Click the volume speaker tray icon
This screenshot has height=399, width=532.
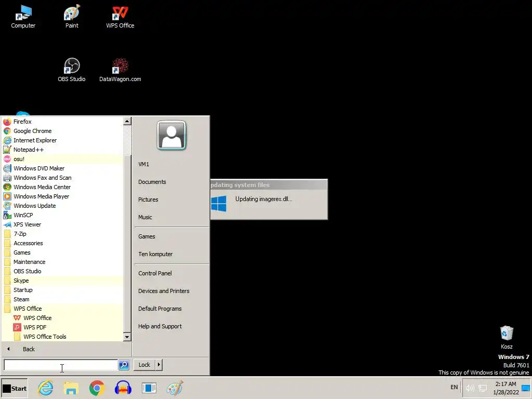coord(470,388)
